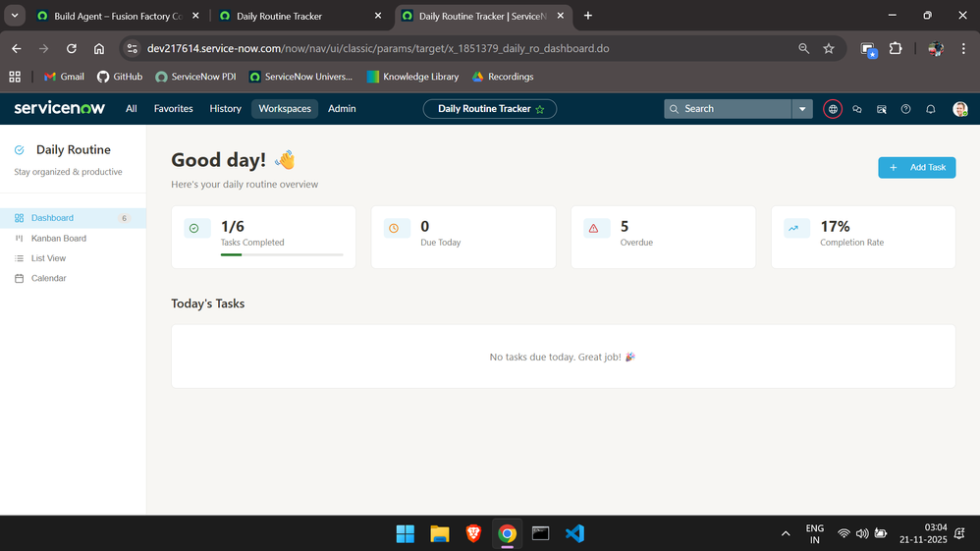Click the ServiceNow global Search field
Image resolution: width=980 pixels, height=551 pixels.
click(x=728, y=109)
